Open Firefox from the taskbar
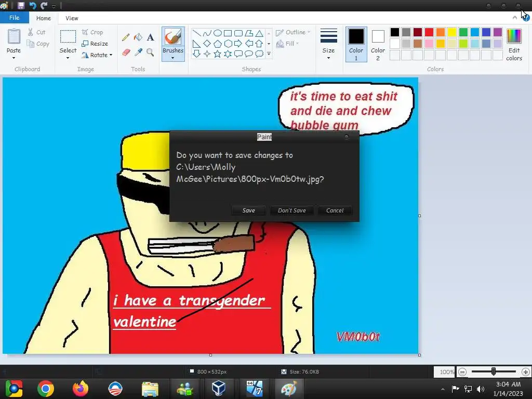This screenshot has width=532, height=399. [81, 389]
